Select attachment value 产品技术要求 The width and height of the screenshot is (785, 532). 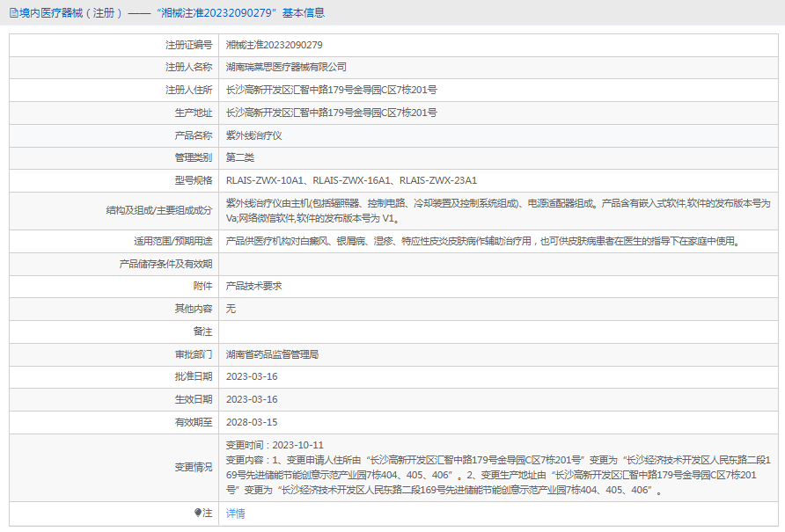(x=253, y=287)
